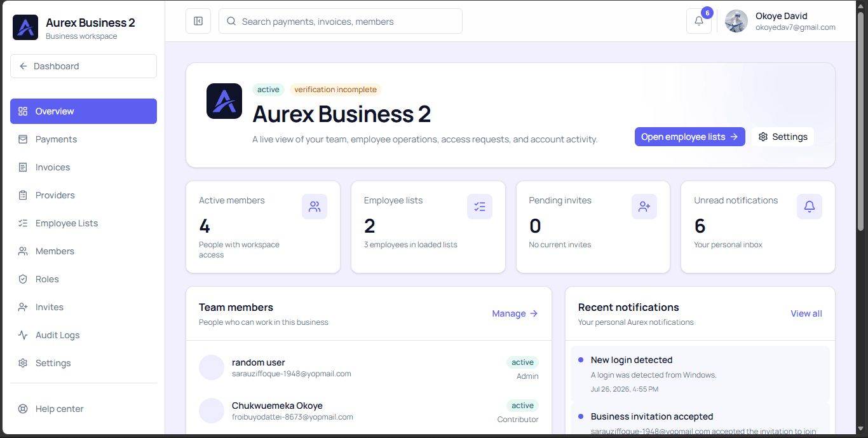The height and width of the screenshot is (438, 868).
Task: View Audit Logs in the sidebar
Action: pyautogui.click(x=83, y=335)
